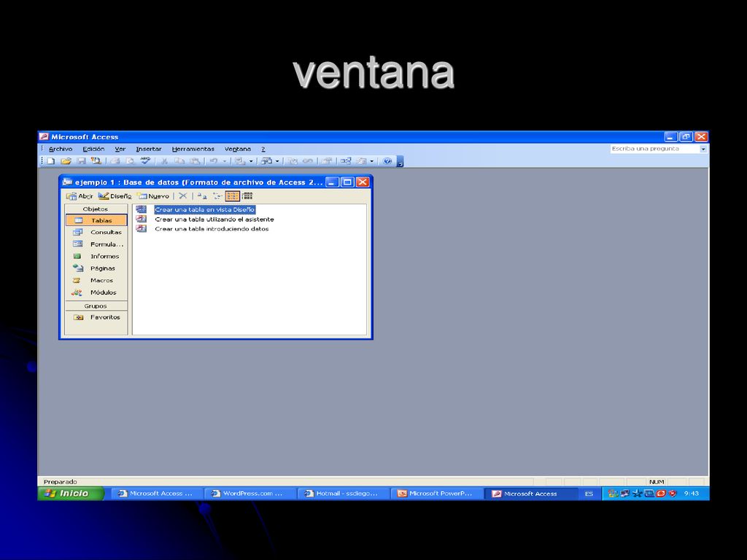Viewport: 747px width, 560px height.
Task: Expand the Analyze dropdown arrow
Action: (x=277, y=161)
